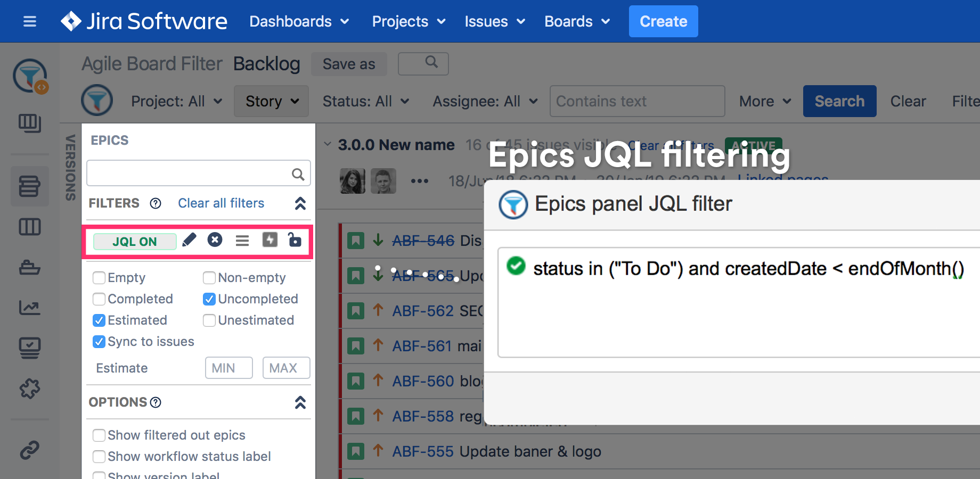Clear the JQL filter using the X icon

click(x=215, y=241)
